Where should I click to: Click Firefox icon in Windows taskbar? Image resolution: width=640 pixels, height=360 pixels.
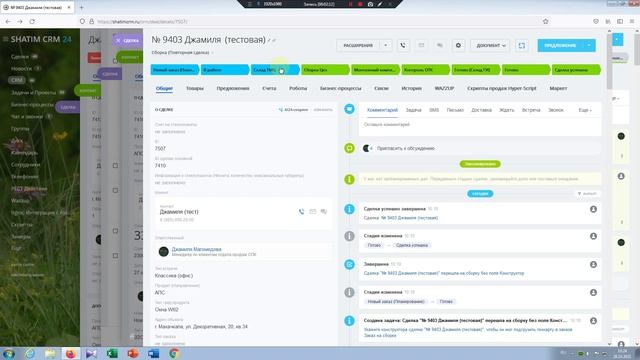71,353
